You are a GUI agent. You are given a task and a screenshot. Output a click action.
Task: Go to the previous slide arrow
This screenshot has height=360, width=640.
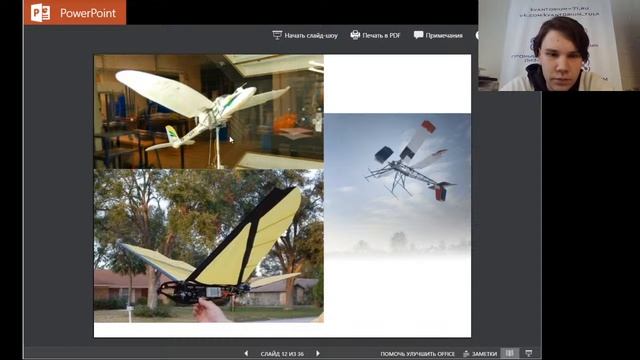[x=246, y=353]
